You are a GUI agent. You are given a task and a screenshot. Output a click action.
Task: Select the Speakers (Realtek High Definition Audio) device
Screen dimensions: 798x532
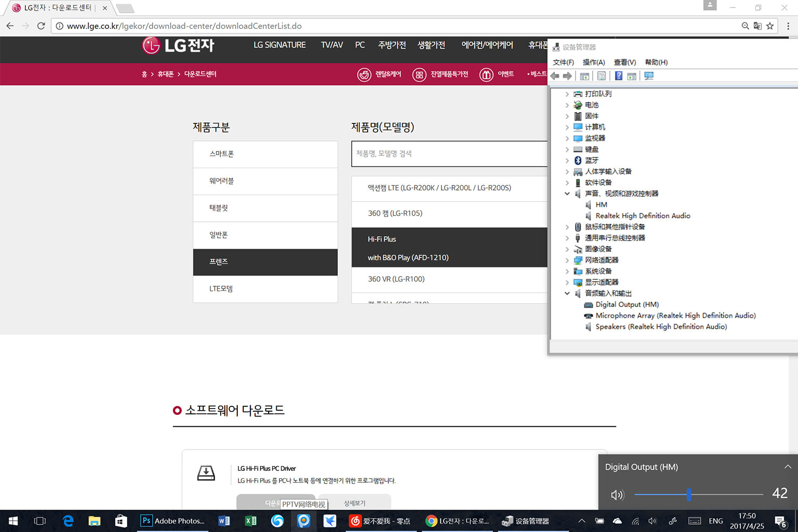point(661,327)
